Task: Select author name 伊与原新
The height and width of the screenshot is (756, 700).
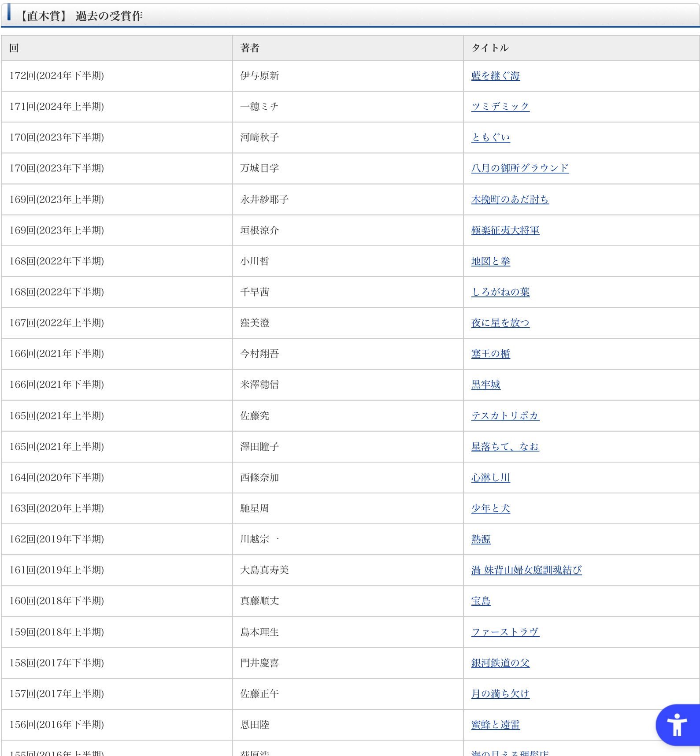Action: [x=259, y=76]
